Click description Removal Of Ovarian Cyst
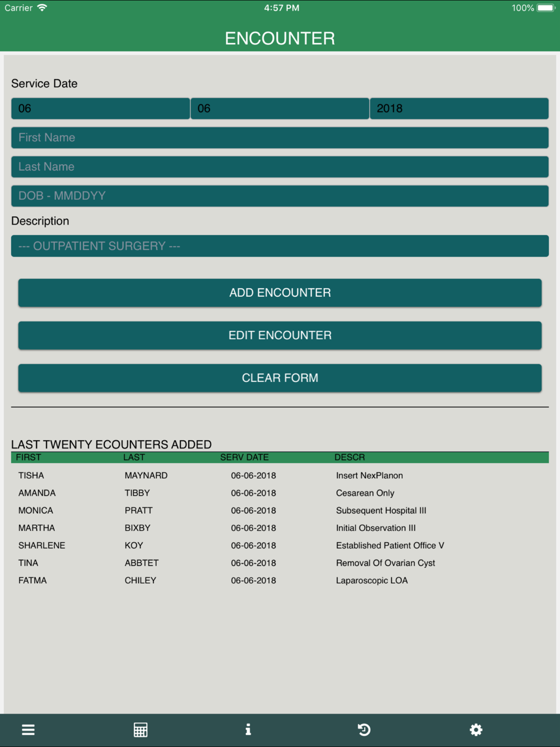The width and height of the screenshot is (560, 747). pyautogui.click(x=386, y=563)
